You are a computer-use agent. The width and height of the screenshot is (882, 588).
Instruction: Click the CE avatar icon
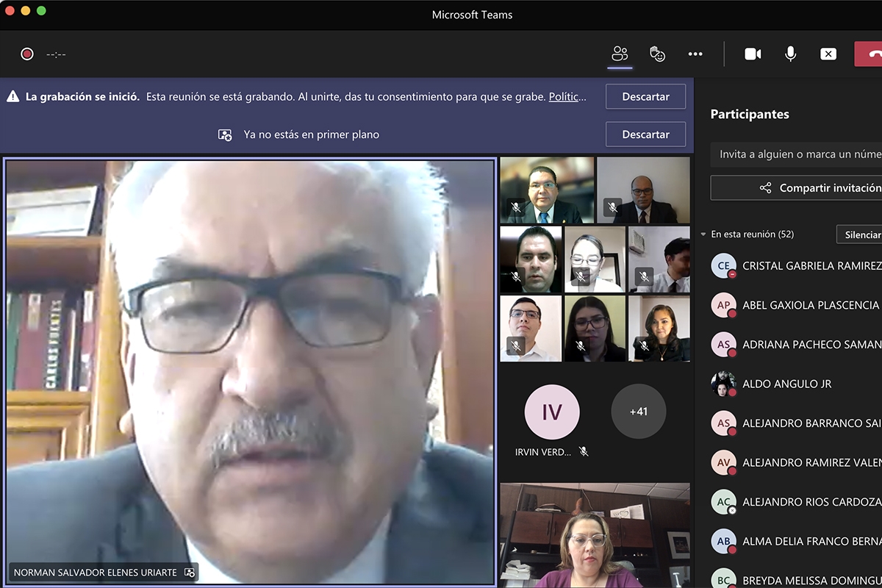724,265
